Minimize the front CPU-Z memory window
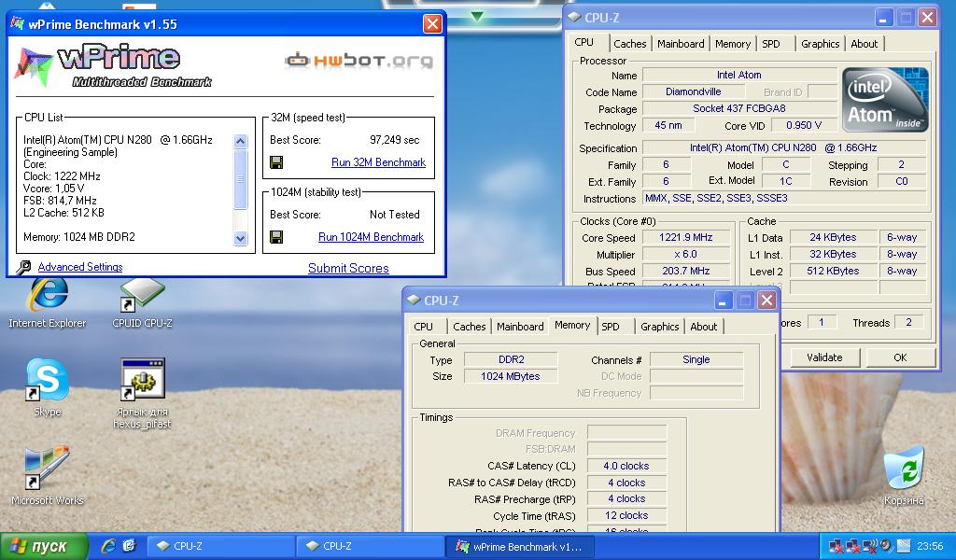The height and width of the screenshot is (560, 956). 722,301
